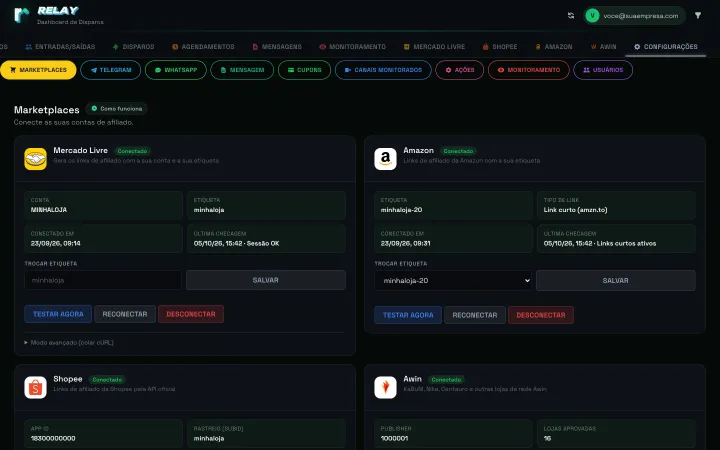Click the users icon in Usuários pill
This screenshot has height=450, width=720.
coord(586,70)
